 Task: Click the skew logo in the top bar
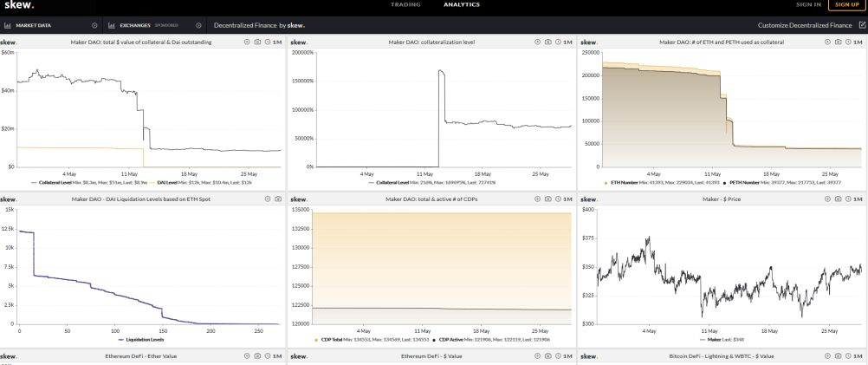point(19,5)
